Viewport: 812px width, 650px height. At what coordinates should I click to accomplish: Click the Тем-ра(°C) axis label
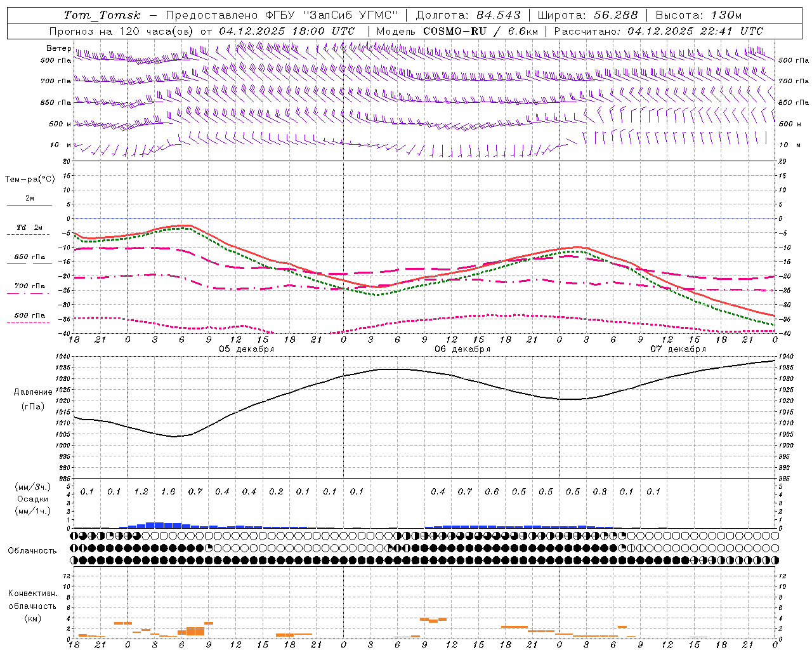[x=30, y=180]
